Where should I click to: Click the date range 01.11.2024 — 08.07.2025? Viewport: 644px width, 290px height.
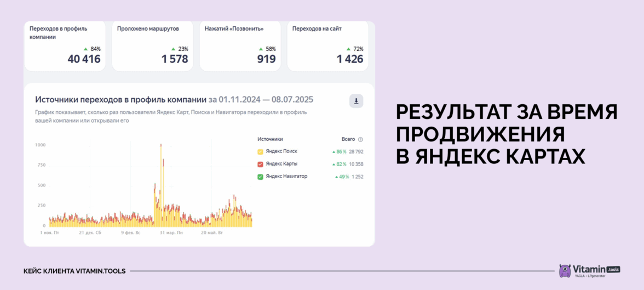click(x=261, y=100)
